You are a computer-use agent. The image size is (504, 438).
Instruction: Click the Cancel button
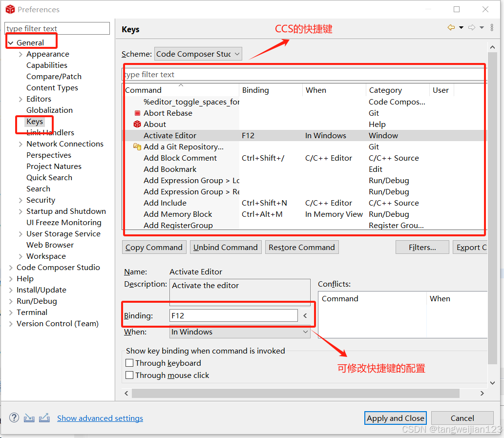pos(462,418)
